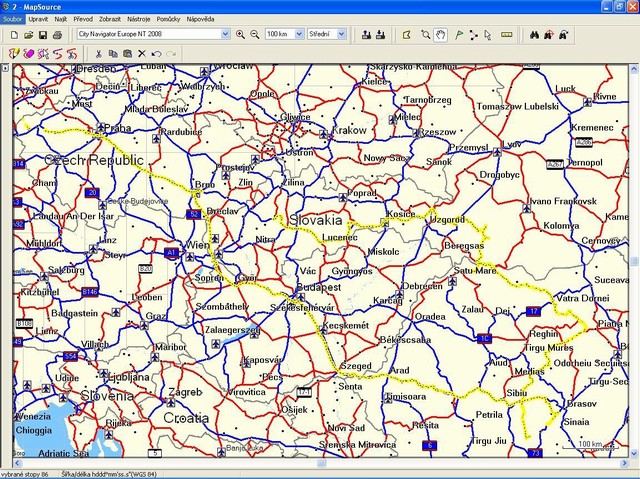Viewport: 640px width, 479px height.
Task: Delete selection with X icon
Action: [142, 53]
